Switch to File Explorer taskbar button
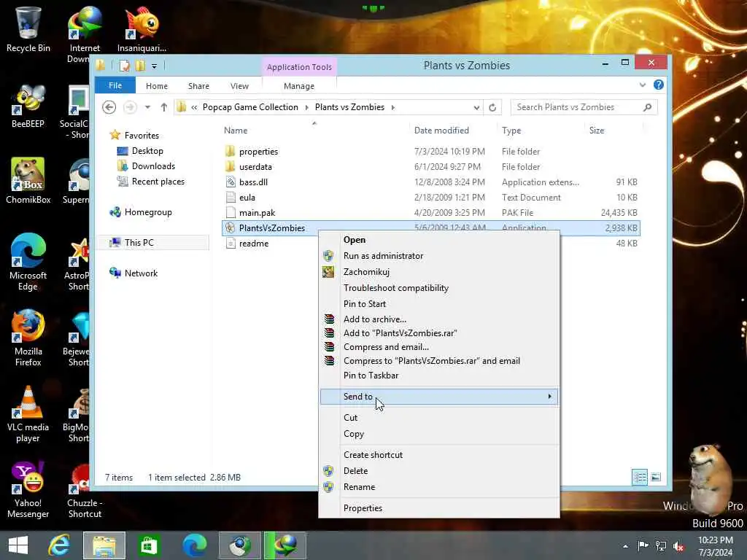This screenshot has height=560, width=747. (104, 545)
